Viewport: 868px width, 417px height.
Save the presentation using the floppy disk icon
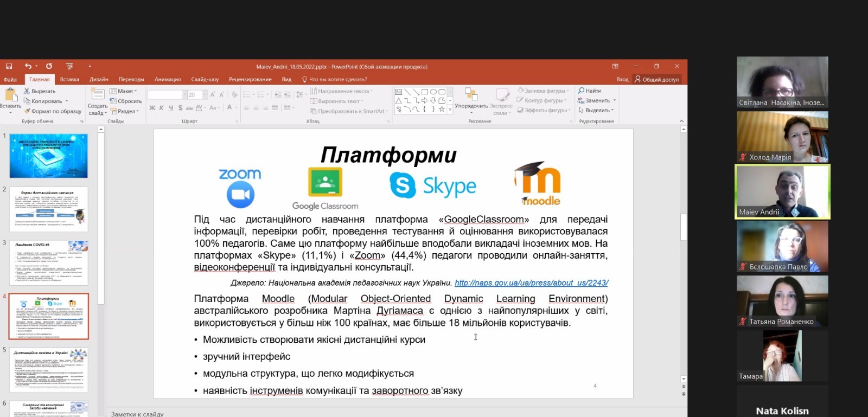(9, 66)
